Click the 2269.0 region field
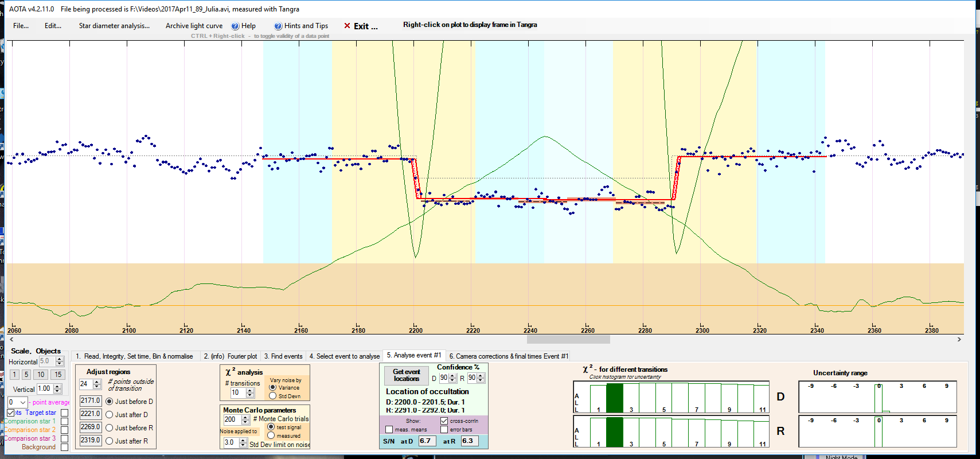980x459 pixels. 90,427
